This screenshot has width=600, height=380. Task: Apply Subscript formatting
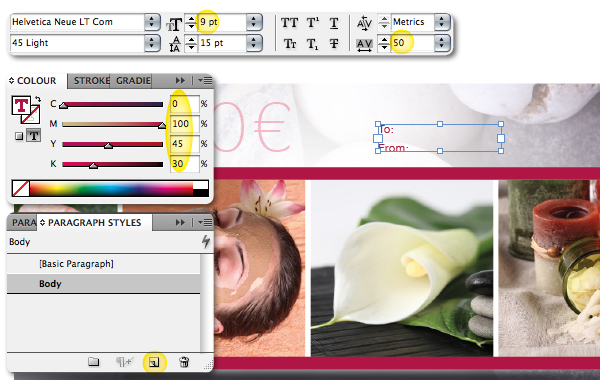point(312,44)
